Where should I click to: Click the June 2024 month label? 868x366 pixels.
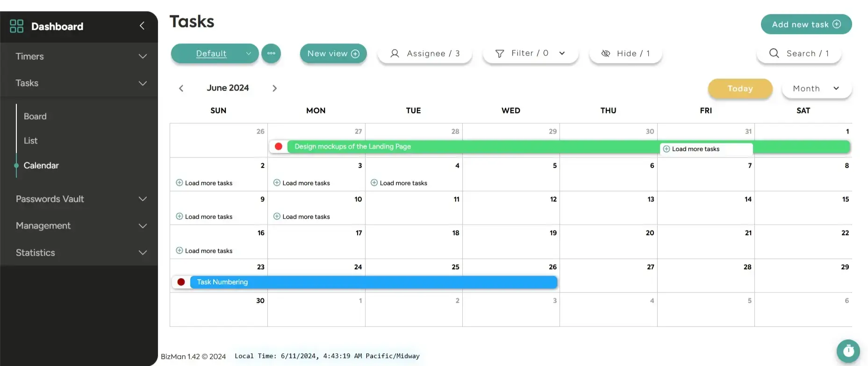point(228,88)
